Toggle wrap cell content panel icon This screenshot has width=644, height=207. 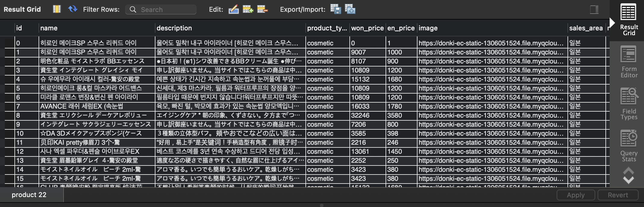[594, 10]
